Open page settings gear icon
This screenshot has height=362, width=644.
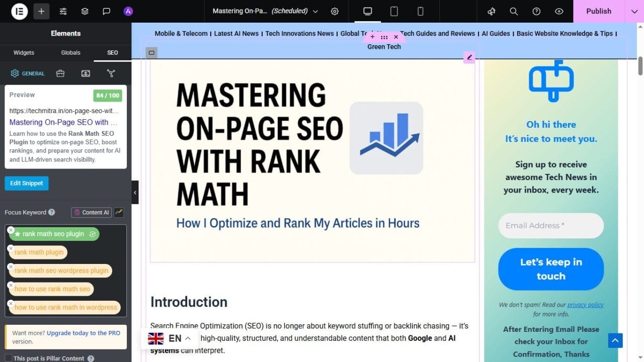pyautogui.click(x=335, y=11)
